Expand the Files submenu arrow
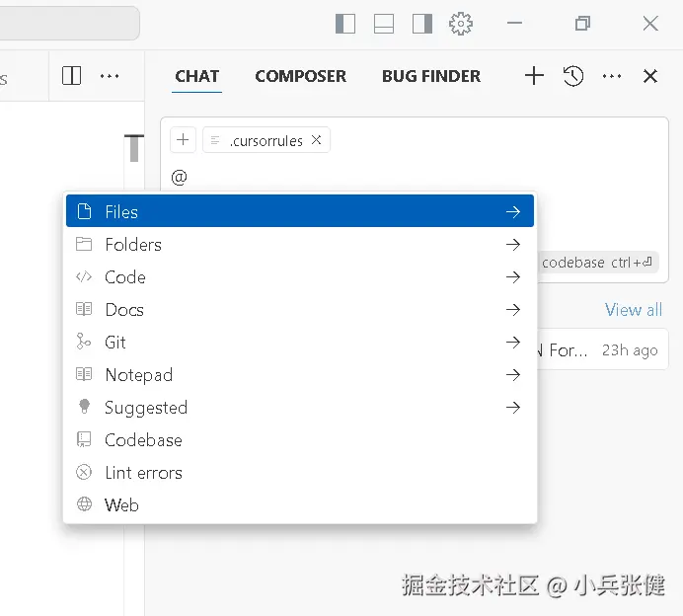This screenshot has height=616, width=683. tap(513, 211)
